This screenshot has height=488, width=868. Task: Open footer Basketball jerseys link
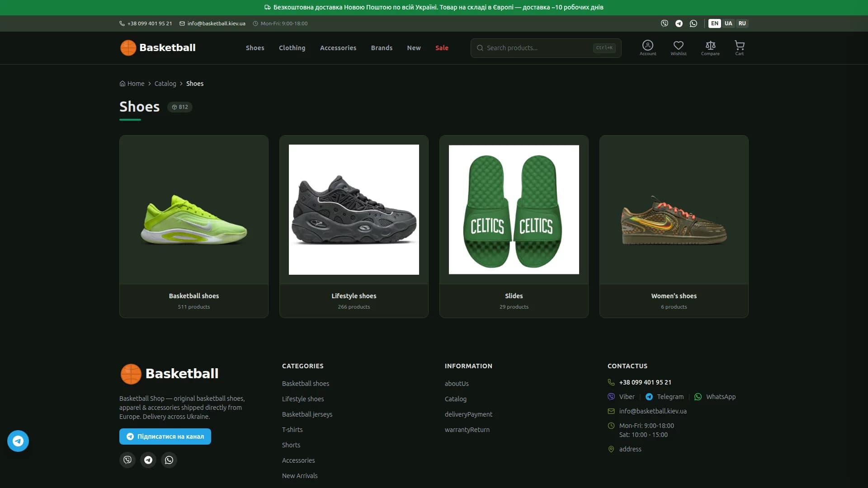[307, 414]
